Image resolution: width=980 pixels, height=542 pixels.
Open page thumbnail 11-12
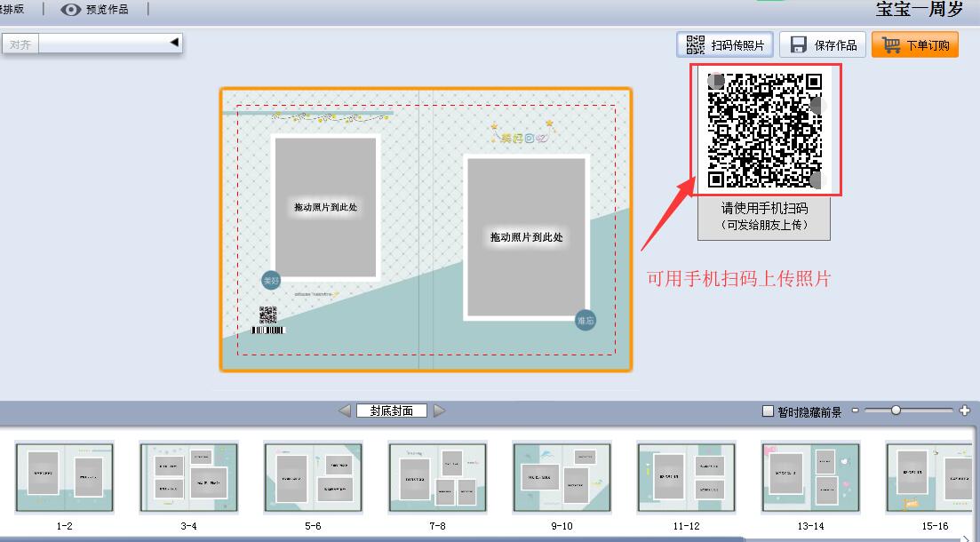click(x=686, y=477)
